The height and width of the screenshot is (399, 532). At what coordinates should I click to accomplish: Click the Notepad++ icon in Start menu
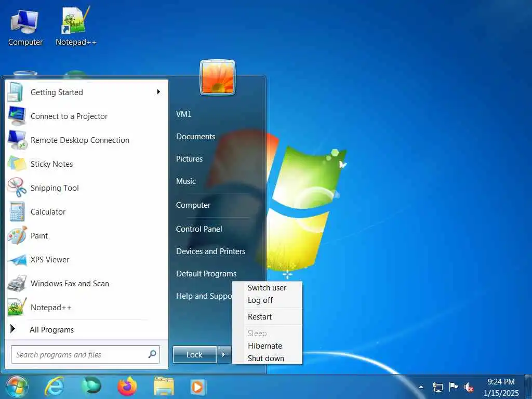coord(17,307)
